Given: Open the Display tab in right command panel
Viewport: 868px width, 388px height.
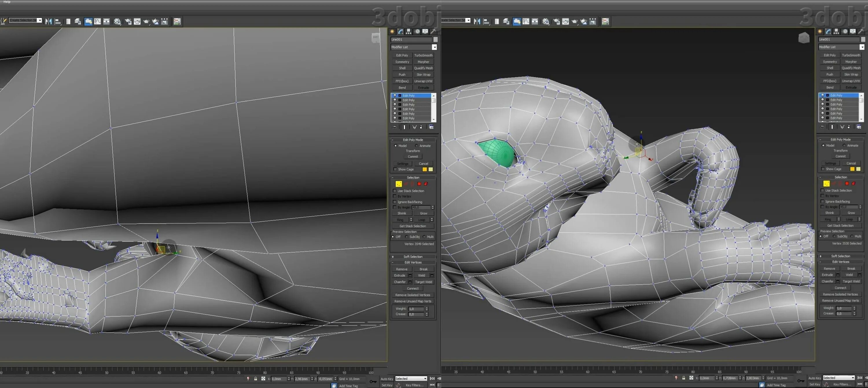Looking at the screenshot, I should point(853,31).
